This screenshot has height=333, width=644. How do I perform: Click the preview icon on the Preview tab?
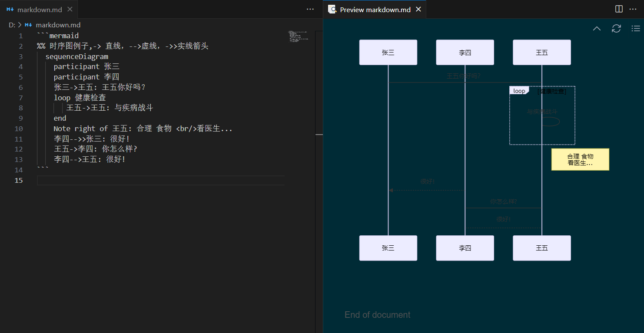coord(332,9)
